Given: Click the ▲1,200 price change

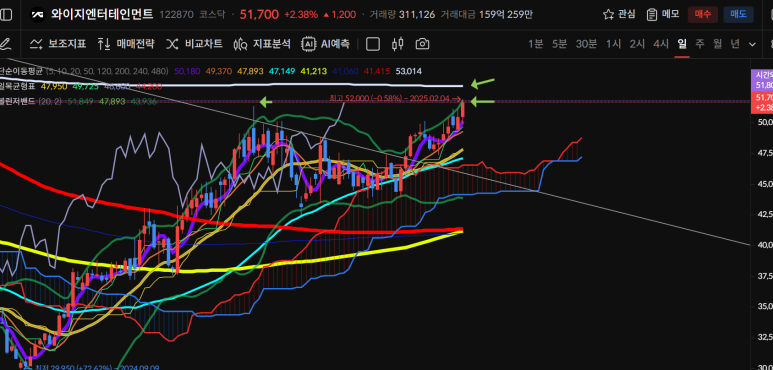Looking at the screenshot, I should click(x=339, y=15).
